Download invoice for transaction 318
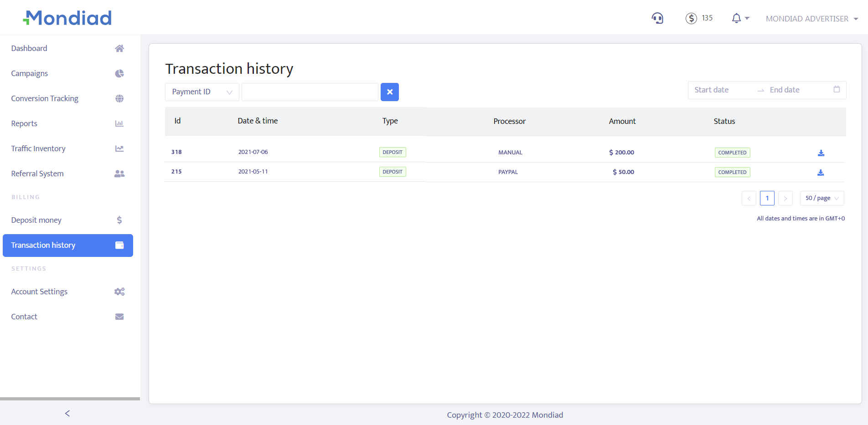 pyautogui.click(x=821, y=153)
